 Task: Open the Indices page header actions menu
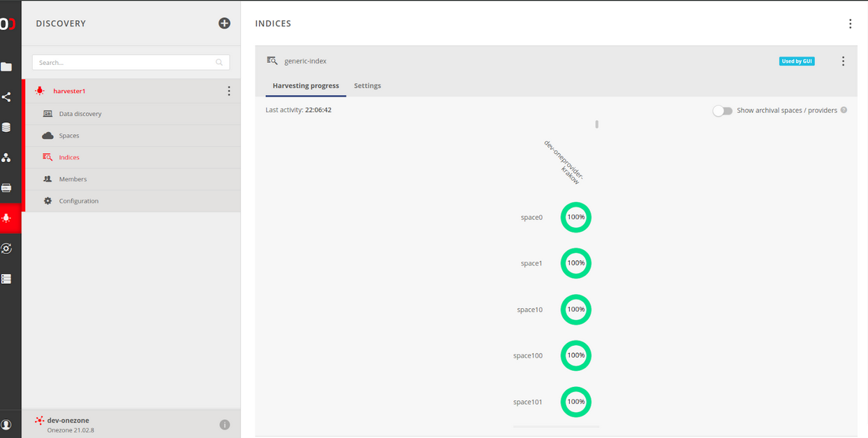tap(850, 24)
